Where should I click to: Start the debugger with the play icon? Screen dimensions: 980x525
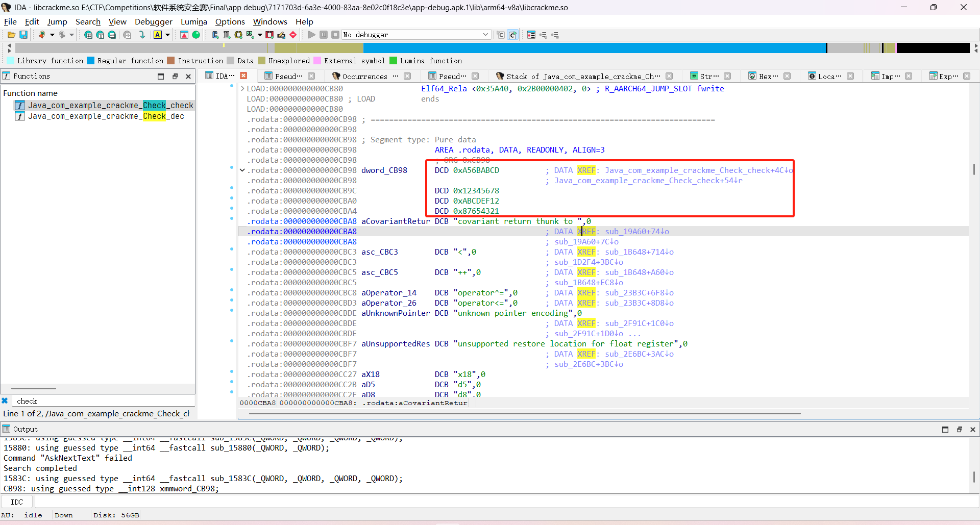(311, 35)
